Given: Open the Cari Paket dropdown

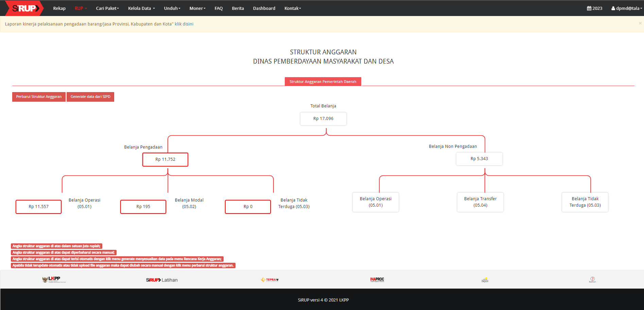Looking at the screenshot, I should pyautogui.click(x=107, y=8).
